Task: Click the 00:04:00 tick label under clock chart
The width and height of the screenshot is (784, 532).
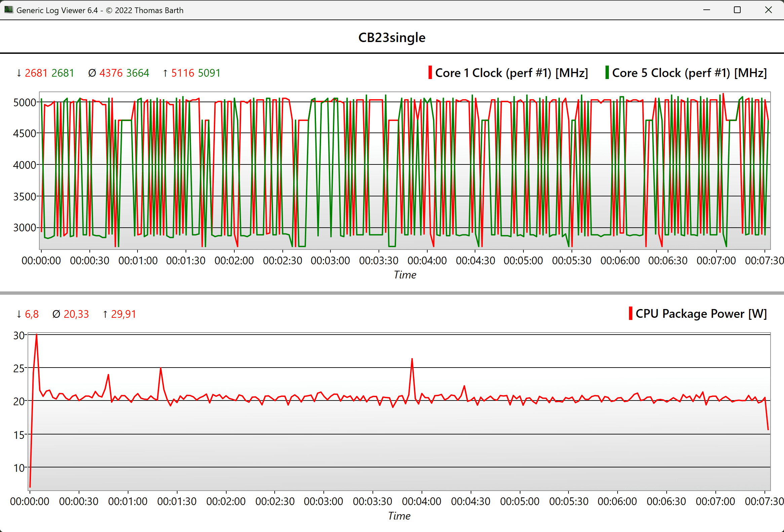Action: tap(427, 260)
